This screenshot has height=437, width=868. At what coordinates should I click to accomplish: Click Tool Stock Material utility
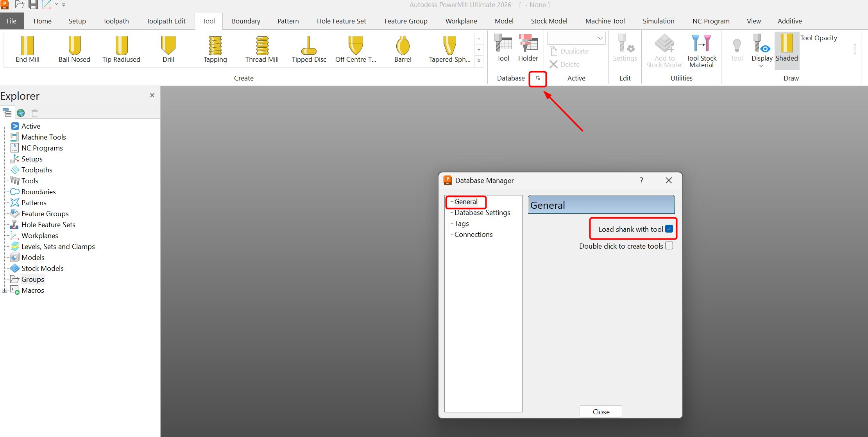point(702,51)
